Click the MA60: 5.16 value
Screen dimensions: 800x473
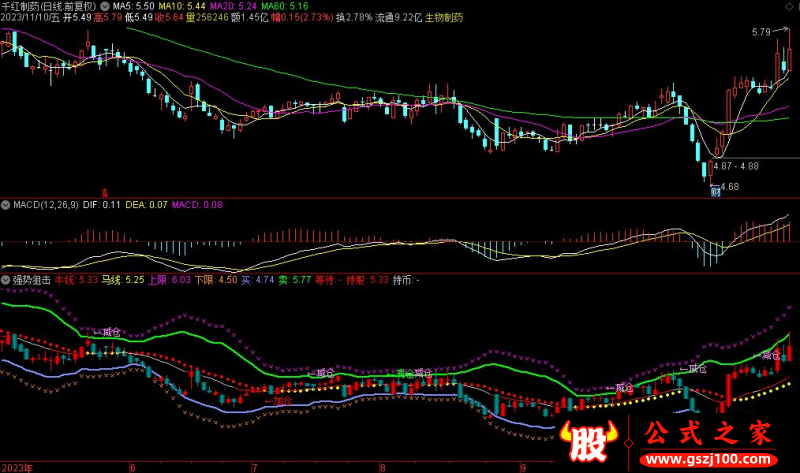(285, 6)
